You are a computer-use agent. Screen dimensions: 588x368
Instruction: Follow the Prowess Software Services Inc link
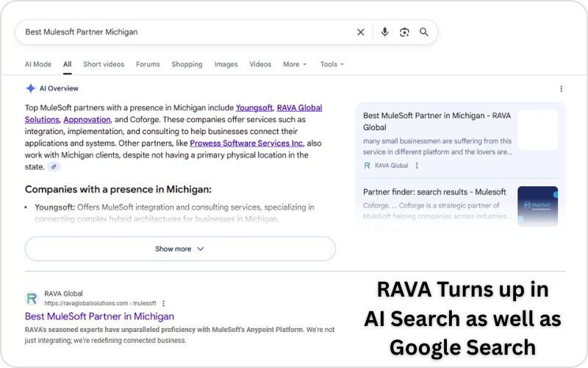(x=245, y=144)
